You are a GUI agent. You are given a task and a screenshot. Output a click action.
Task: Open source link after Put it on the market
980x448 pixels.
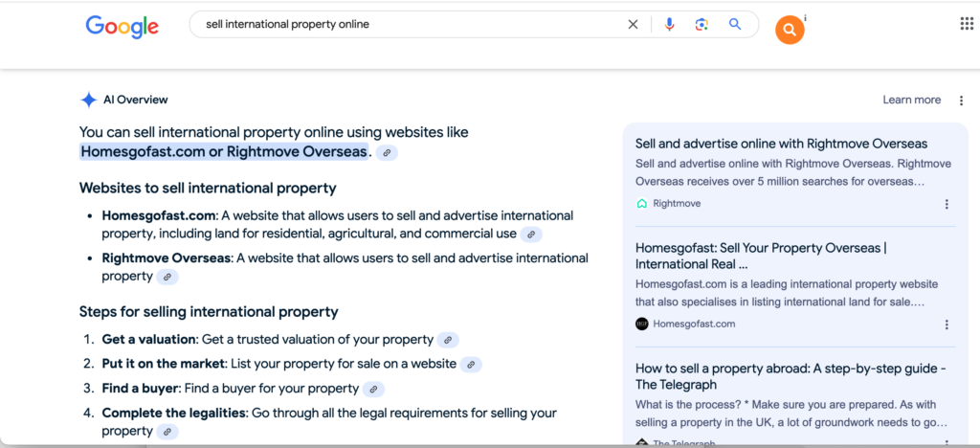471,365
